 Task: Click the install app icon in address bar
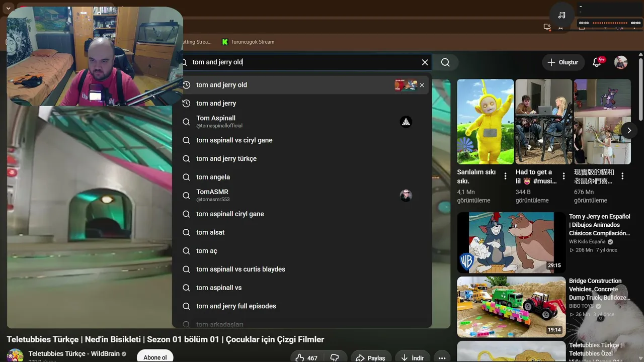click(x=547, y=27)
